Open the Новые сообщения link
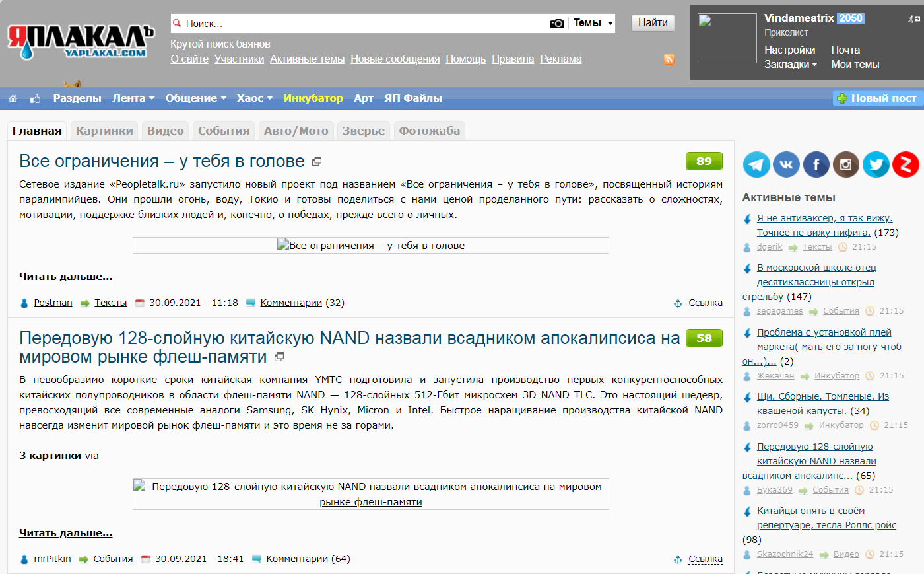Screen dimensions: 924x574 pyautogui.click(x=395, y=59)
